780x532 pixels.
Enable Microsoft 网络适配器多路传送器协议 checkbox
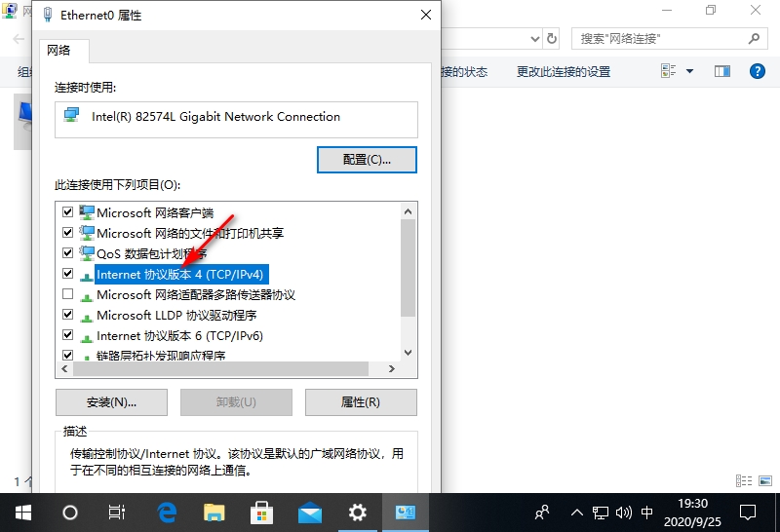point(67,294)
